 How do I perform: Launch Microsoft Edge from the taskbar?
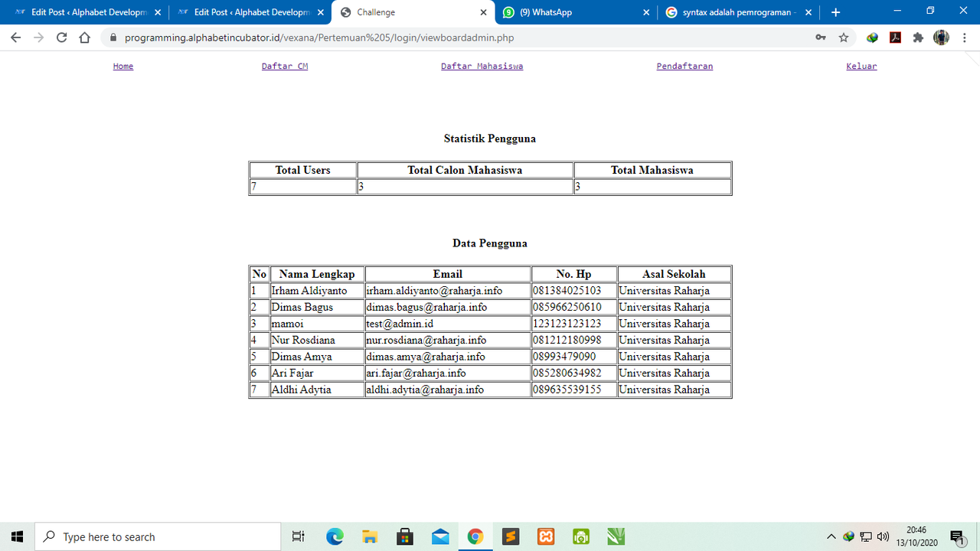(x=335, y=536)
